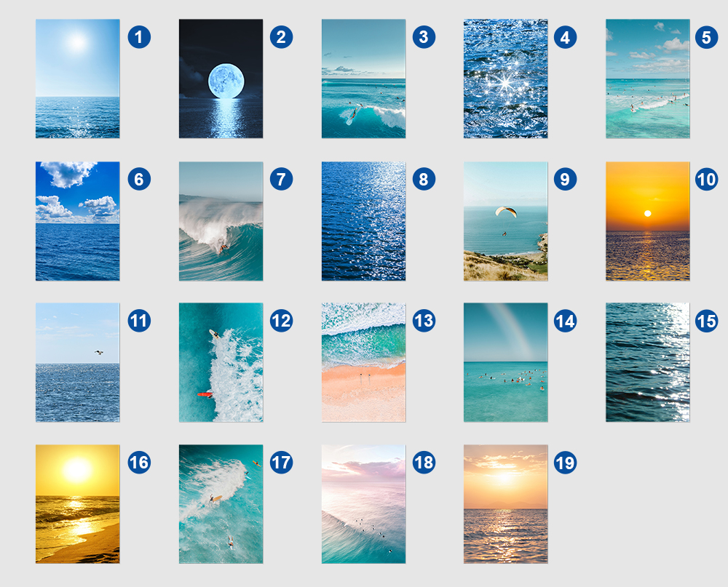Choose the orange sunset image numbered 10
The height and width of the screenshot is (587, 728).
pyautogui.click(x=648, y=221)
